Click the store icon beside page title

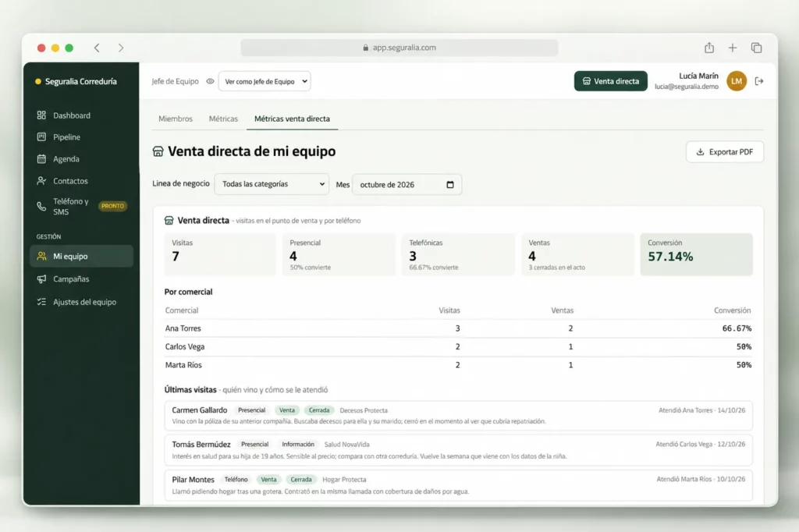[x=158, y=151]
